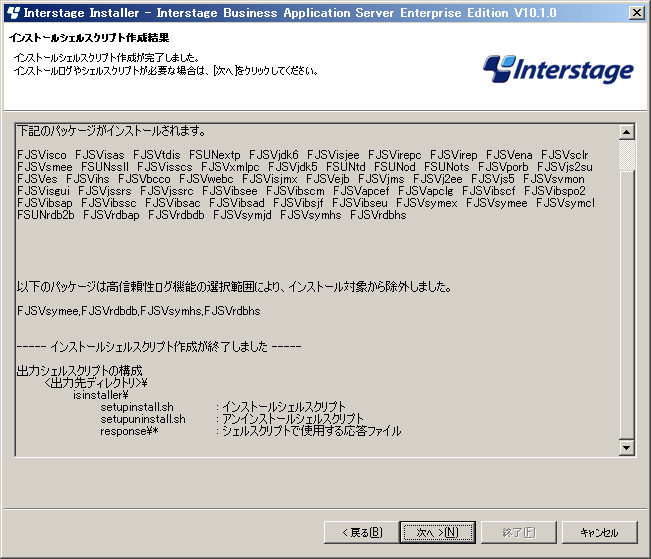Click the greyed-out 終了(F) button

point(519,532)
